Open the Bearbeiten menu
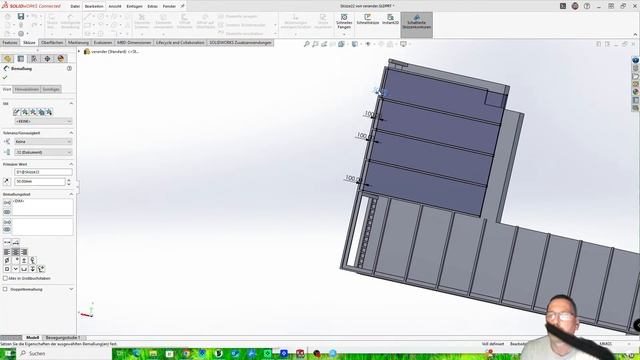This screenshot has width=640, height=360. tap(94, 6)
